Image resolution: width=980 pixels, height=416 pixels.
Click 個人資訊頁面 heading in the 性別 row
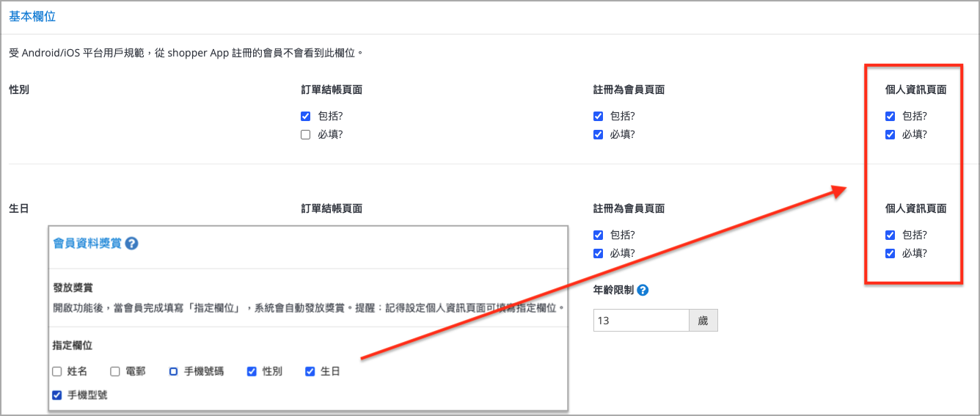(x=916, y=90)
